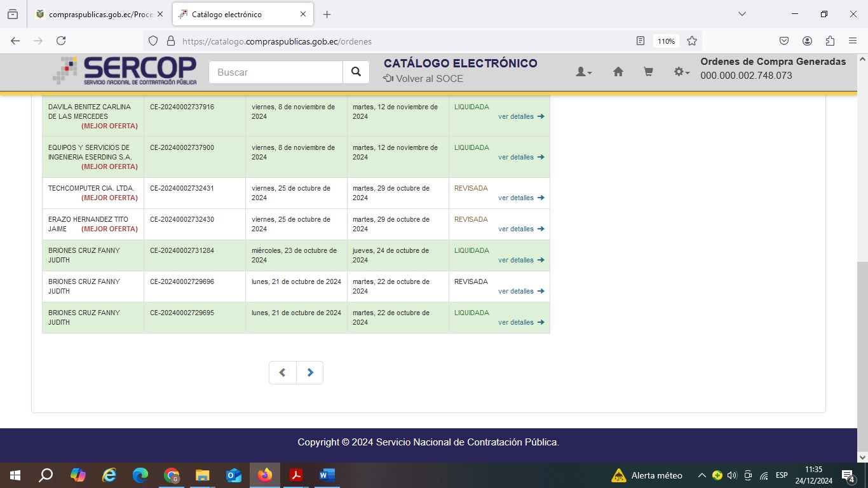Click the magnifying glass search button
The width and height of the screenshot is (868, 488).
pos(356,72)
